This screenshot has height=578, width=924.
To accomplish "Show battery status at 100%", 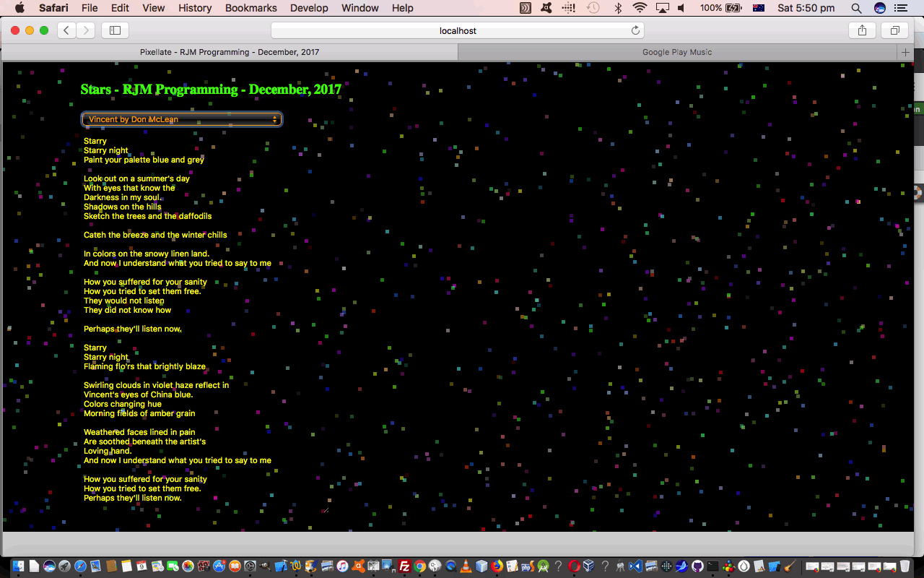I will pyautogui.click(x=720, y=8).
